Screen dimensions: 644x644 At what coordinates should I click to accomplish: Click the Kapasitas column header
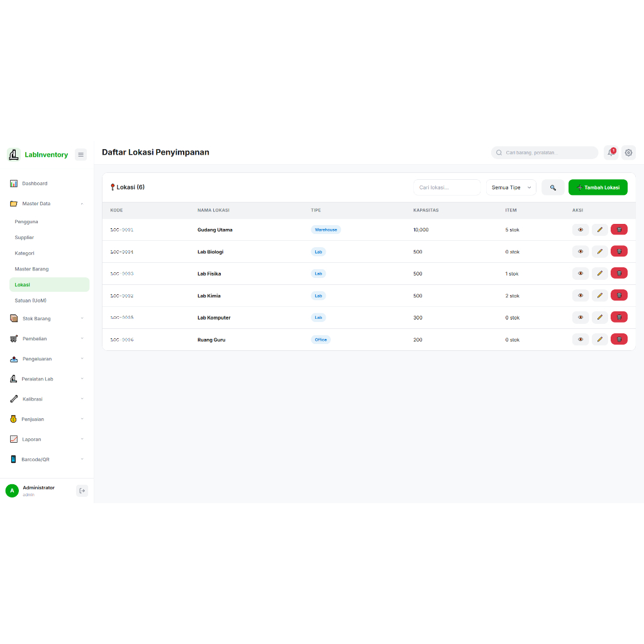pyautogui.click(x=426, y=210)
